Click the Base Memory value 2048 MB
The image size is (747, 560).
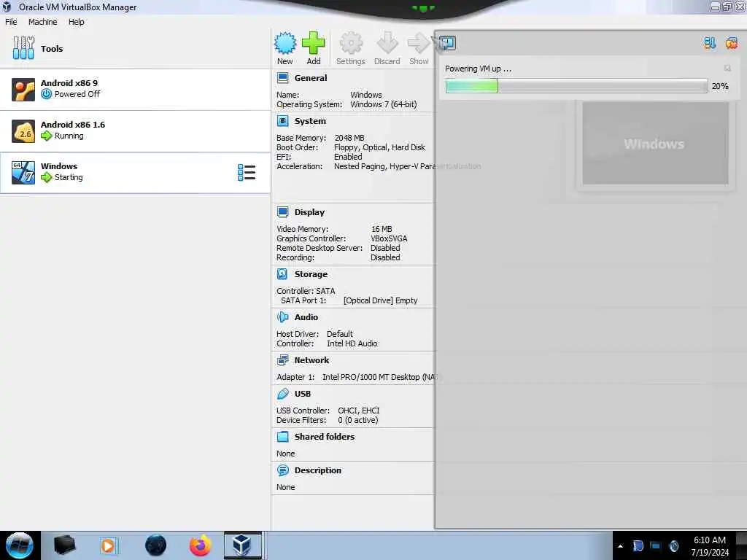pos(349,138)
